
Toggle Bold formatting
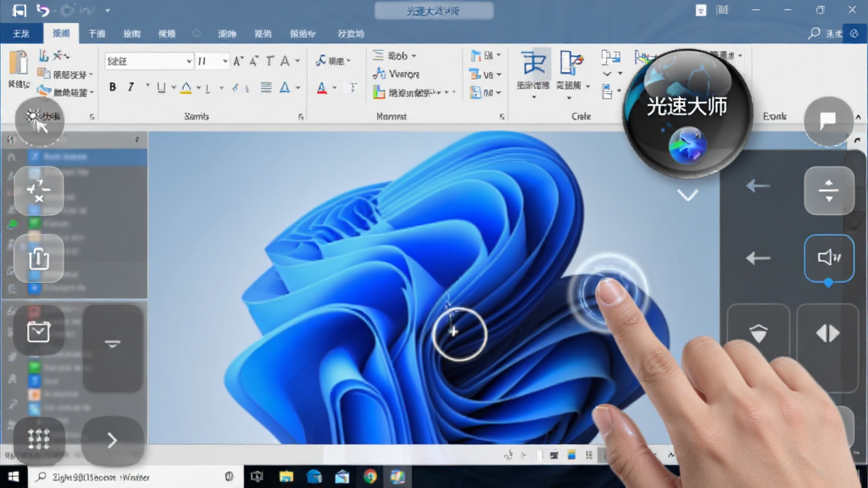(113, 87)
